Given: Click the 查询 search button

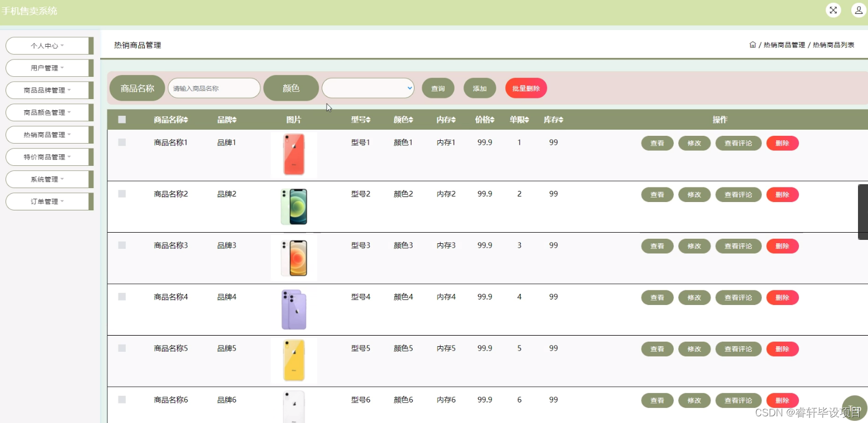Looking at the screenshot, I should click(x=438, y=88).
